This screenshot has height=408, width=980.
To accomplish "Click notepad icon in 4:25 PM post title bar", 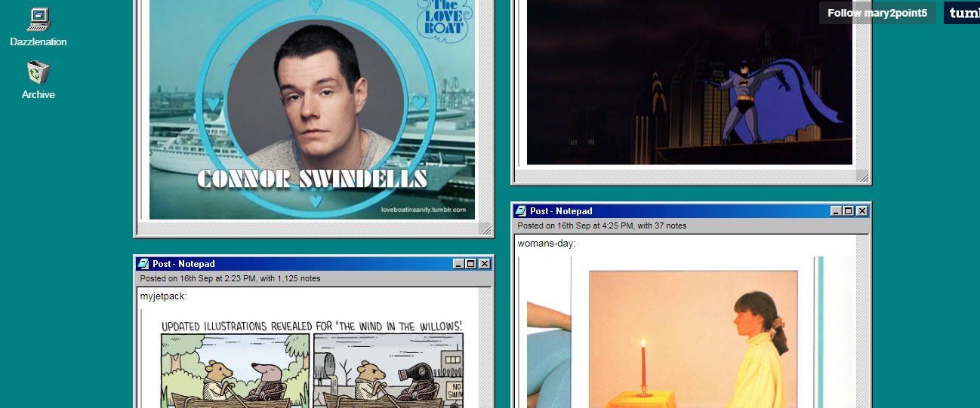I will 521,211.
